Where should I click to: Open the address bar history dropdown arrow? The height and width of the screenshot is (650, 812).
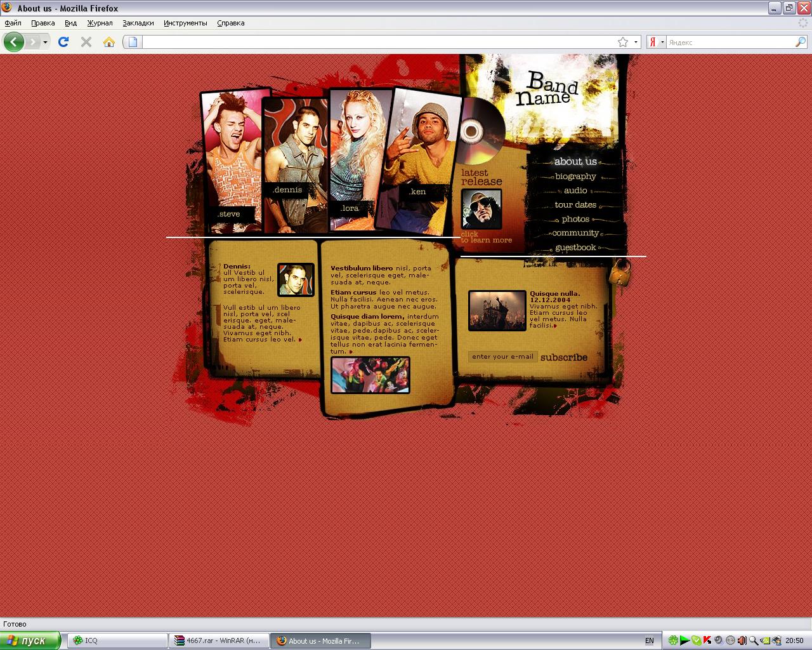[x=636, y=43]
